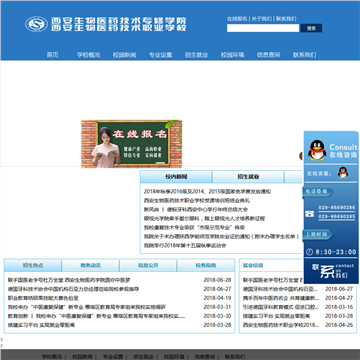Click the telephone icon in consult sidebar
The image size is (360, 360).
310,214
